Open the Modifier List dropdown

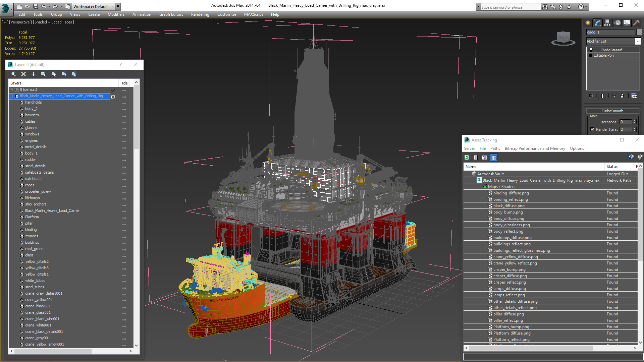click(x=638, y=41)
